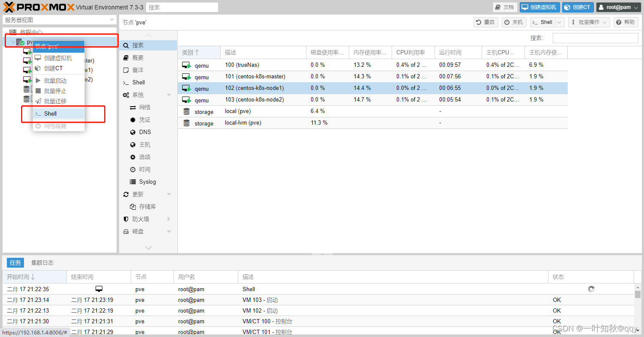The width and height of the screenshot is (644, 337).
Task: Click the qemu icon of 101 (centos-k8s-master)
Action: tap(186, 77)
